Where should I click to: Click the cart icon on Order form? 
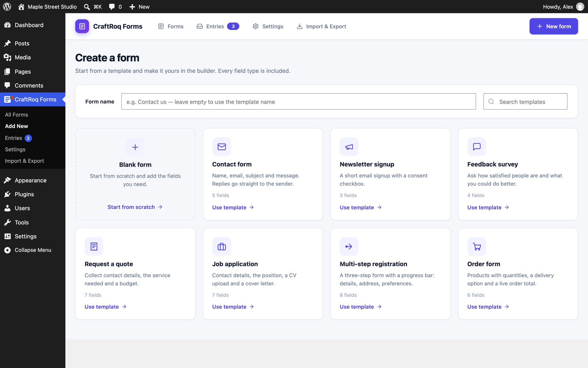[x=477, y=247]
